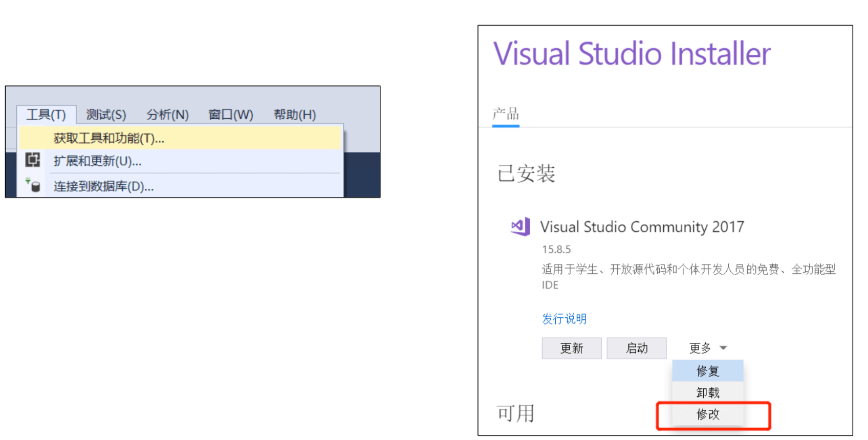The image size is (868, 440).
Task: Click the Visual Studio Community 2017 product title
Action: pyautogui.click(x=642, y=227)
